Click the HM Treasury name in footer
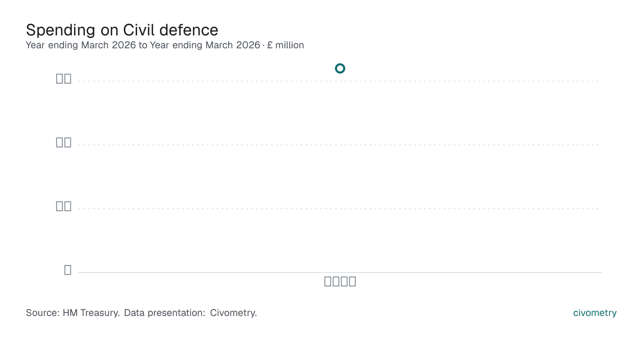644x338 pixels. coord(91,313)
